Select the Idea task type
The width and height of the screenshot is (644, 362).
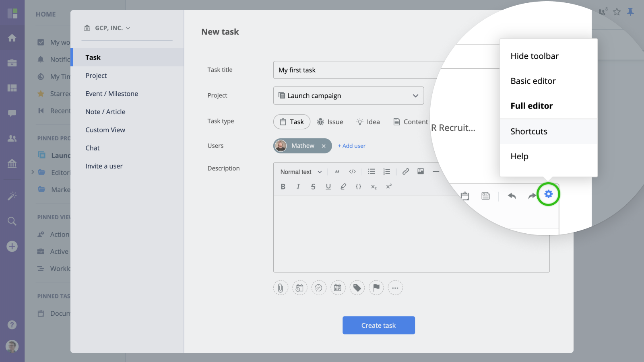pos(368,122)
